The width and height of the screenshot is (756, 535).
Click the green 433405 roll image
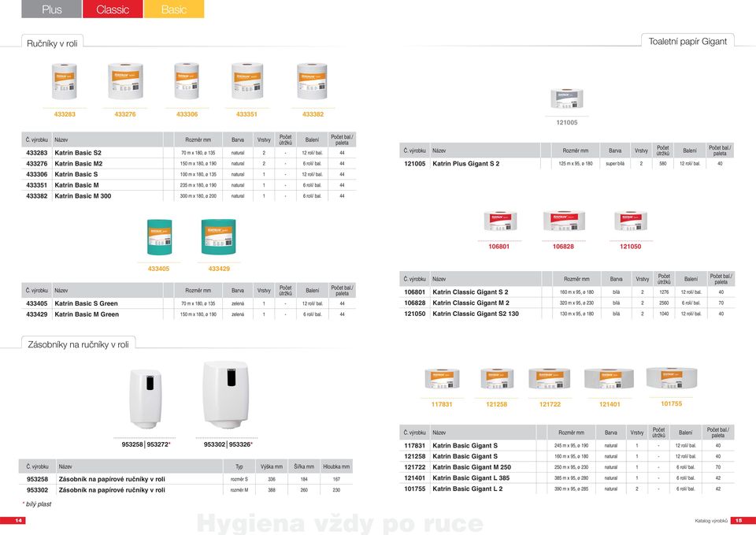160,237
